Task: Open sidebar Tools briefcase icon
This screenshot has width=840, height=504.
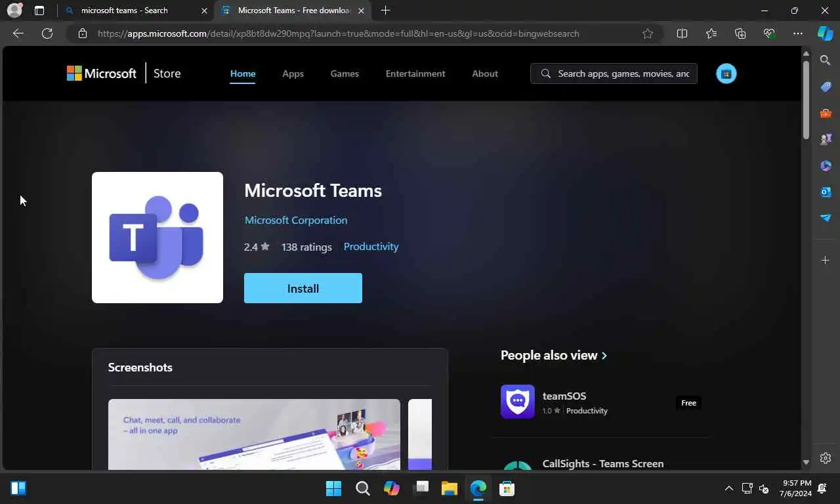Action: point(826,113)
